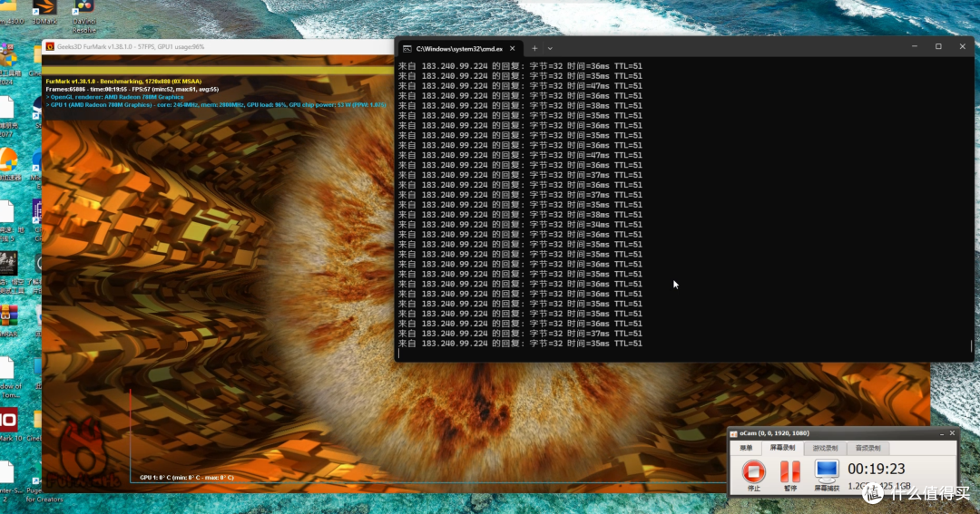The width and height of the screenshot is (980, 514).
Task: Click the FurMark title bar flame icon
Action: coord(50,47)
